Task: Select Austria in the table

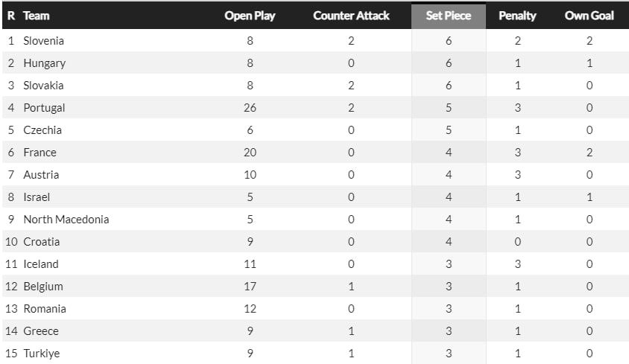Action: pos(41,175)
